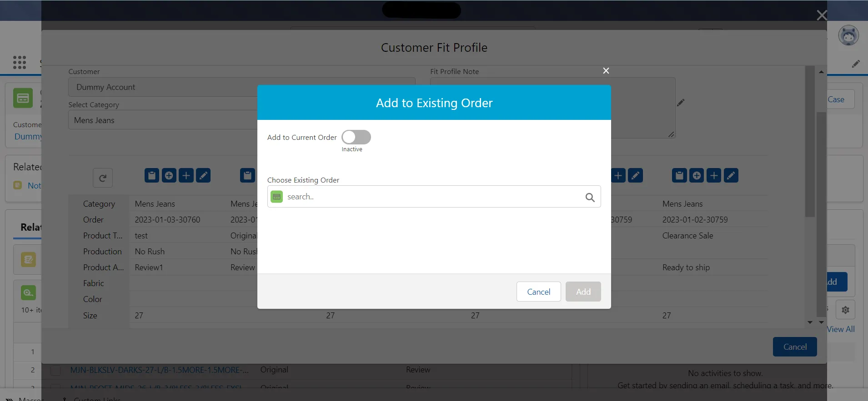Toggle the Add to Current Order switch
Screen dimensions: 868x401
(x=356, y=137)
